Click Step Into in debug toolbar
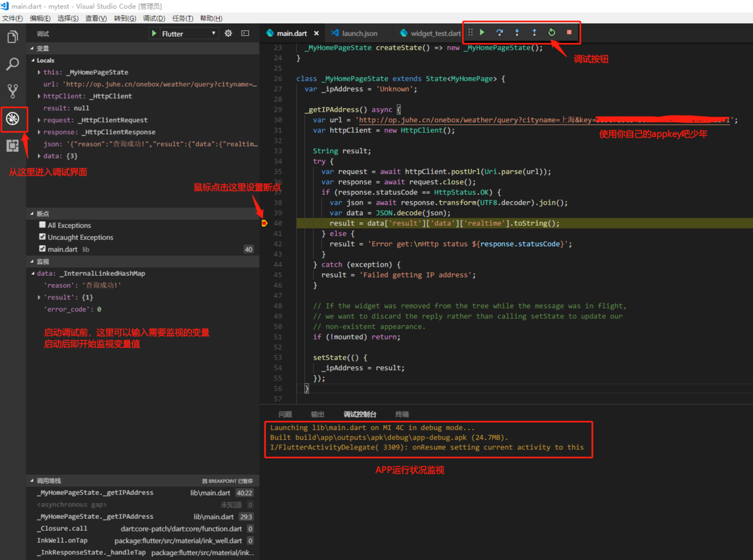Image resolution: width=753 pixels, height=560 pixels. tap(517, 32)
